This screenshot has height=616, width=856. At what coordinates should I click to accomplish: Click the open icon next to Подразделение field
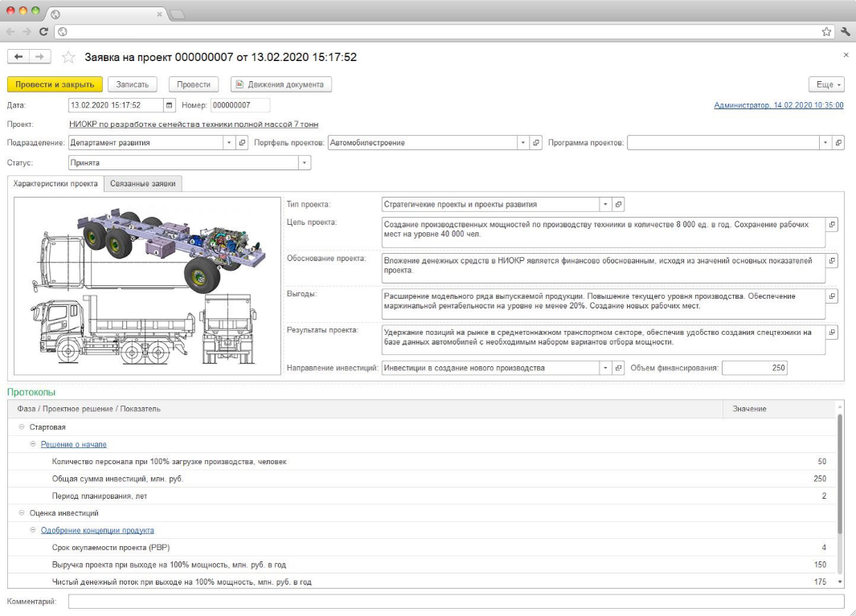242,143
